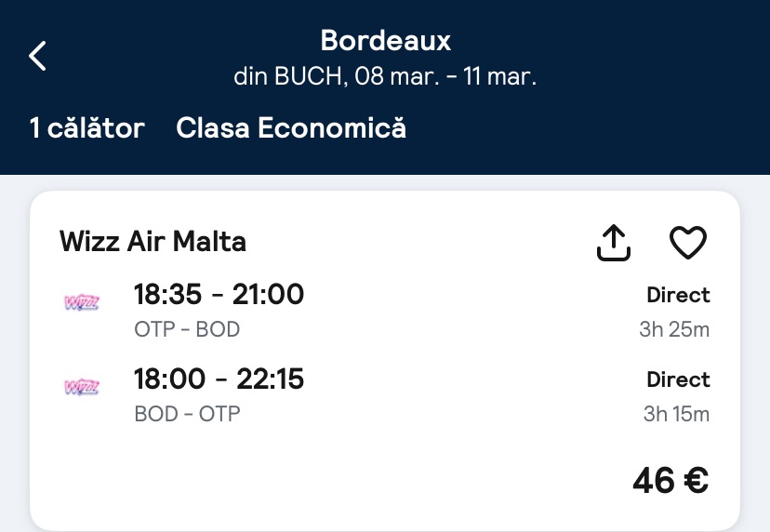Click the Wizz logo for the return flight

pos(82,387)
